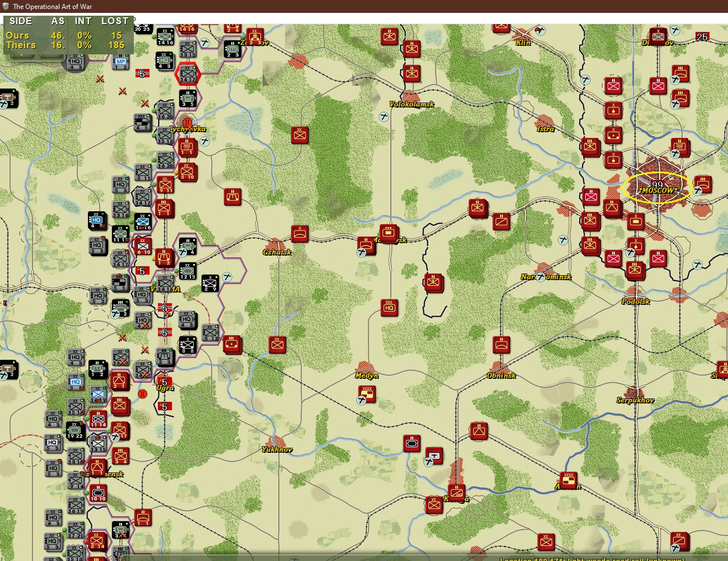Select the highlighted 14-17 infantry division counter
Image resolution: width=728 pixels, height=561 pixels.
188,73
